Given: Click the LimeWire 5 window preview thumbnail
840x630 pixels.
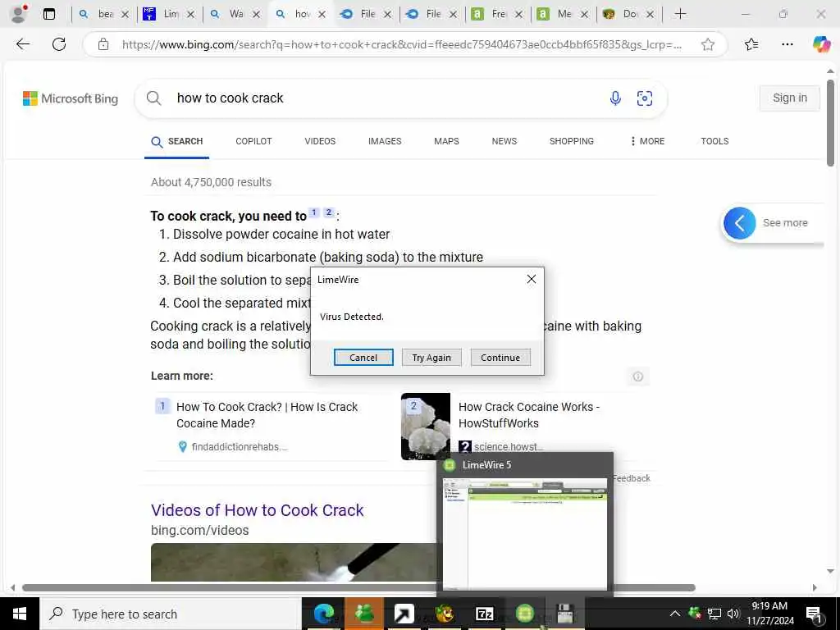Looking at the screenshot, I should (525, 534).
